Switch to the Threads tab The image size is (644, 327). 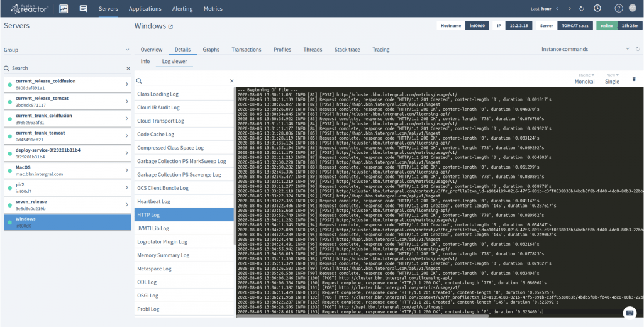(313, 49)
